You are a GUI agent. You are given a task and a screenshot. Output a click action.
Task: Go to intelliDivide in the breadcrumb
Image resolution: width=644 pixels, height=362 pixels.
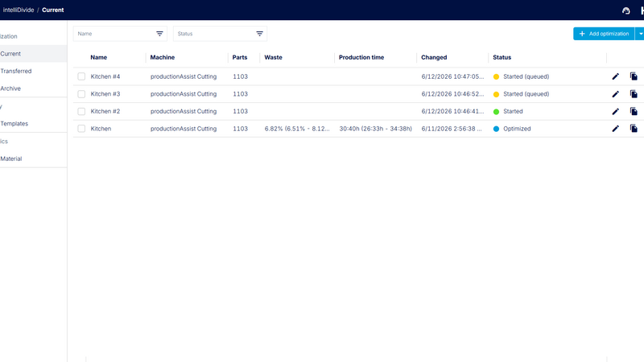click(x=19, y=10)
